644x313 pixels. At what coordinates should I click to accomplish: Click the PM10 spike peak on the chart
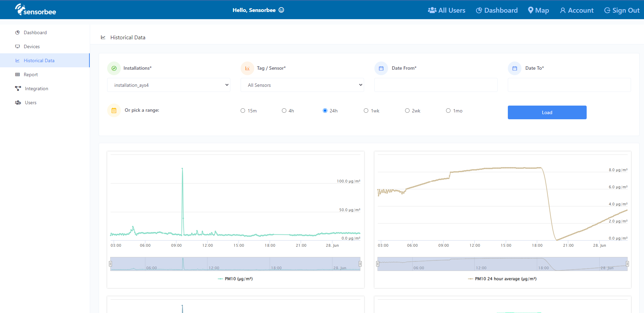[182, 168]
